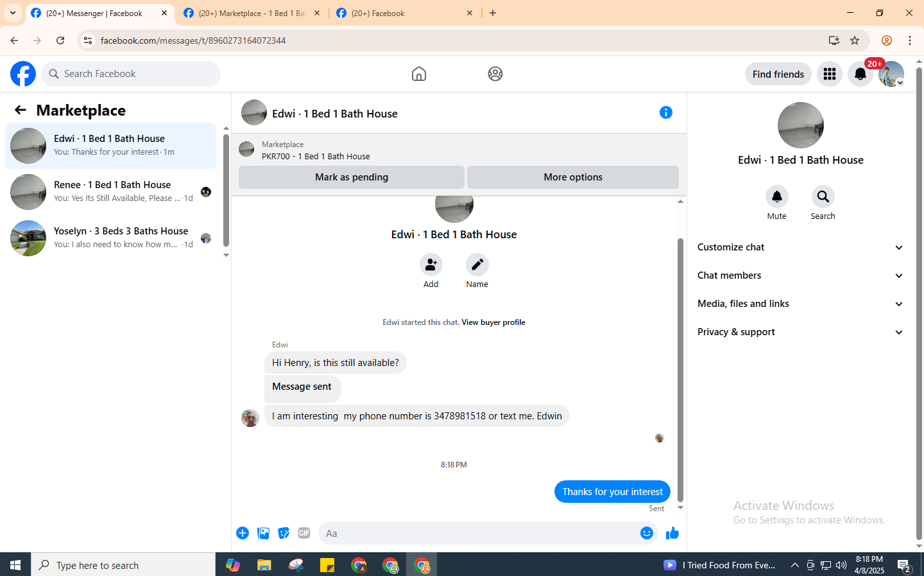This screenshot has width=924, height=576.
Task: Expand Media, files and links section
Action: point(801,304)
